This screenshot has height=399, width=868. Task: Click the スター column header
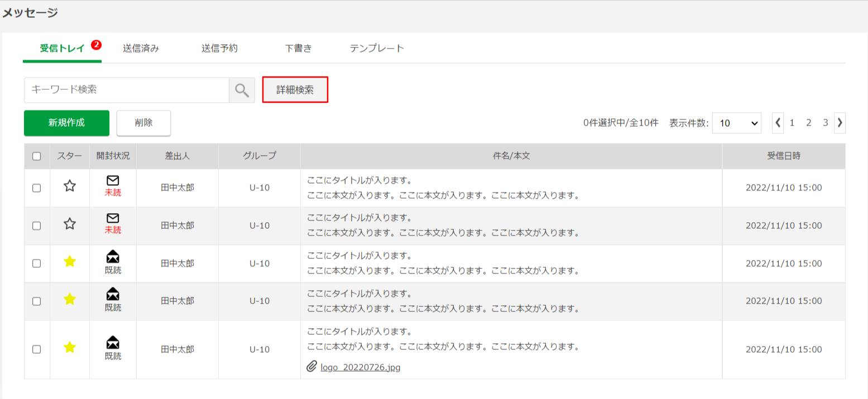70,156
